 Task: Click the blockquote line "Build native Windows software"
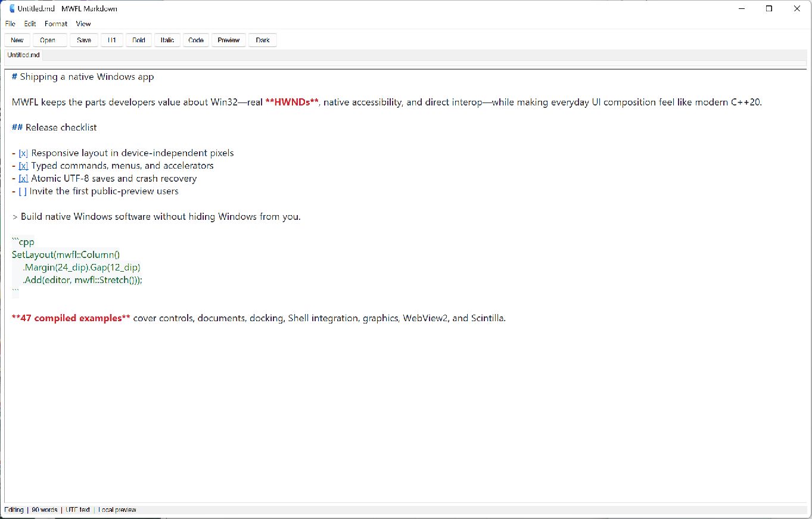tap(156, 216)
